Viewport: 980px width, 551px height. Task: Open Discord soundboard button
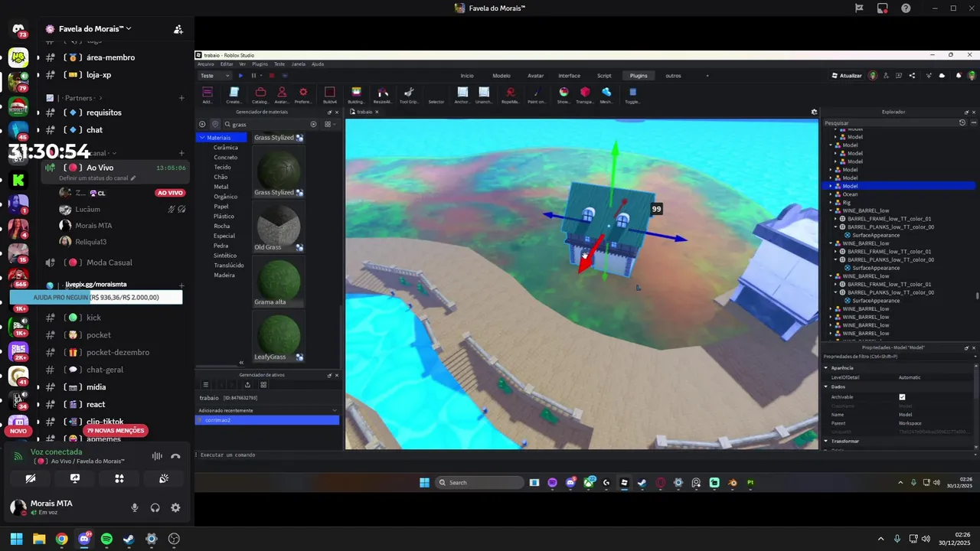point(164,478)
